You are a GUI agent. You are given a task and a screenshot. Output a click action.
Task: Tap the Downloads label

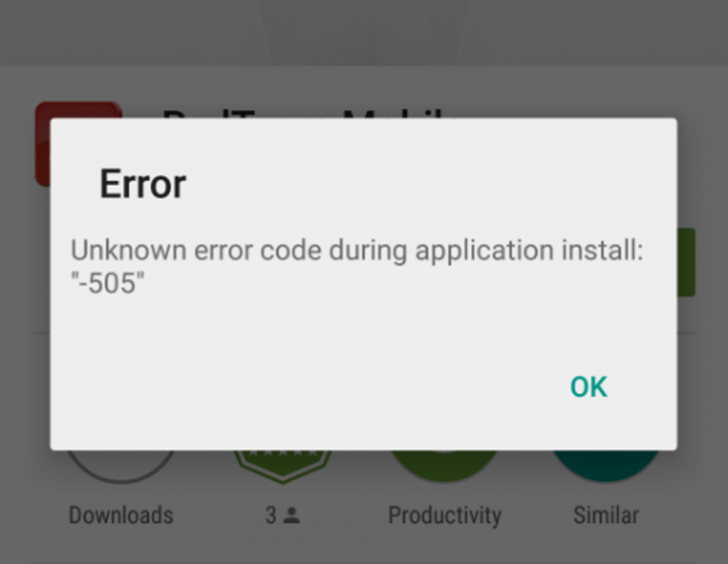(121, 516)
